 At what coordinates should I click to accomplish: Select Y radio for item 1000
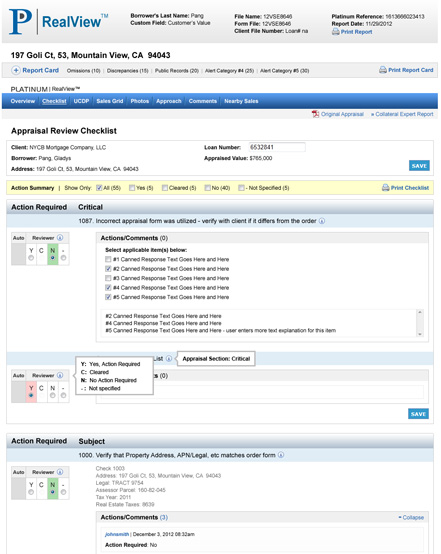click(31, 492)
